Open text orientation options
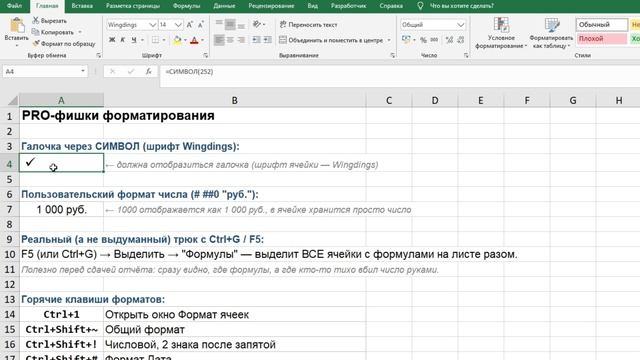Screen dimensions: 640x360 coord(259,24)
